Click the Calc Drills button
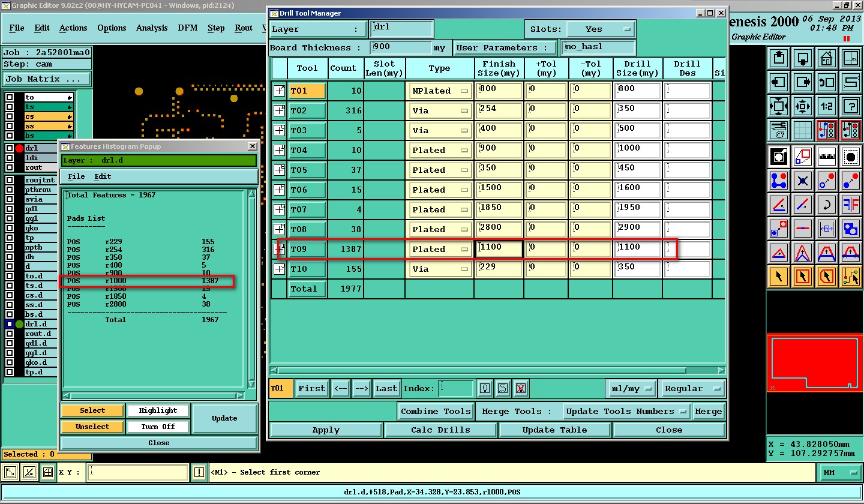 coord(440,430)
